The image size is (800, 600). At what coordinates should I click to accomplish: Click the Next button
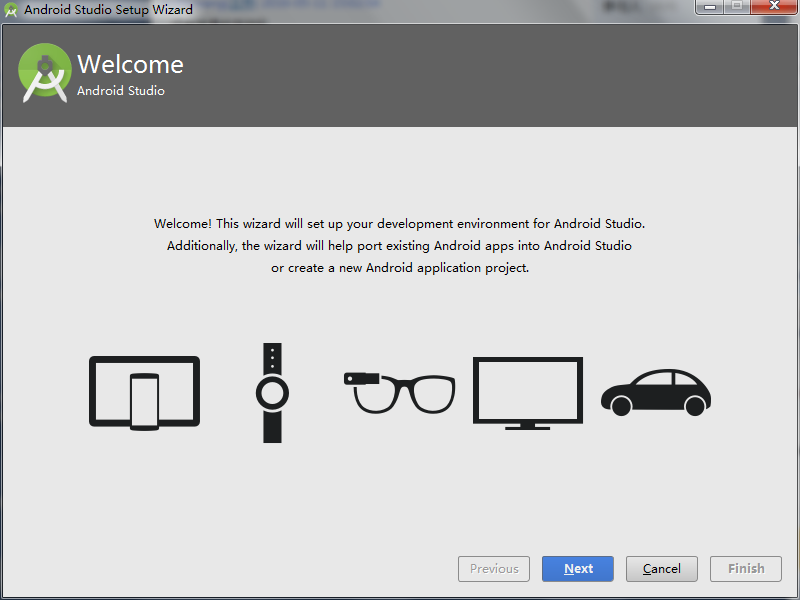[x=578, y=568]
